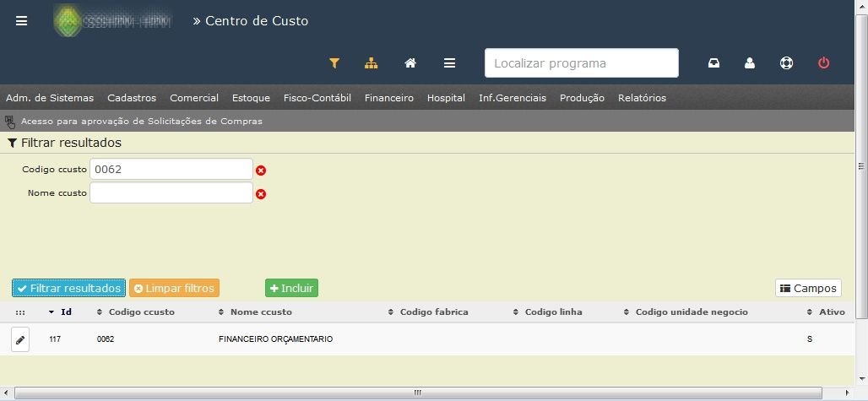This screenshot has width=868, height=401.
Task: Focus the Localizar programa search box
Action: pos(582,63)
